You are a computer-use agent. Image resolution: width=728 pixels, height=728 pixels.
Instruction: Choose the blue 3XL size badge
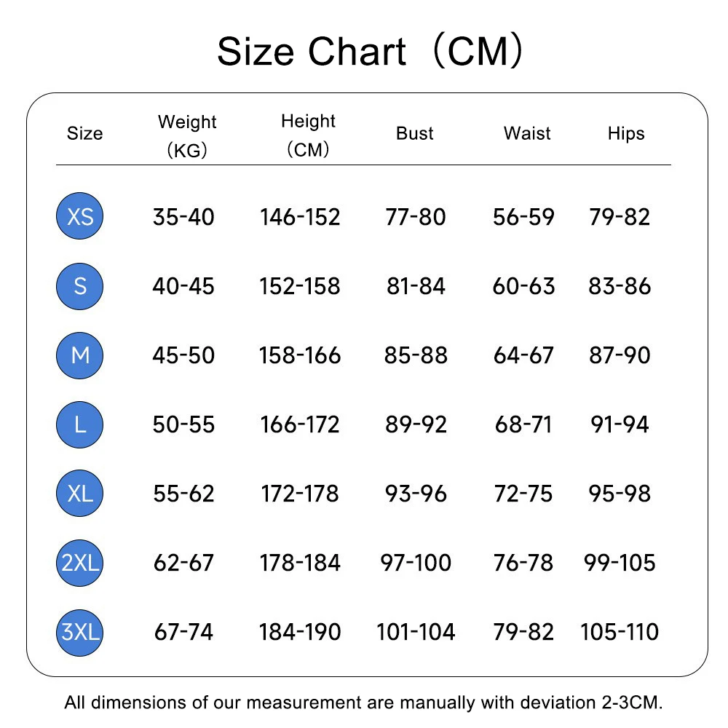click(x=80, y=631)
